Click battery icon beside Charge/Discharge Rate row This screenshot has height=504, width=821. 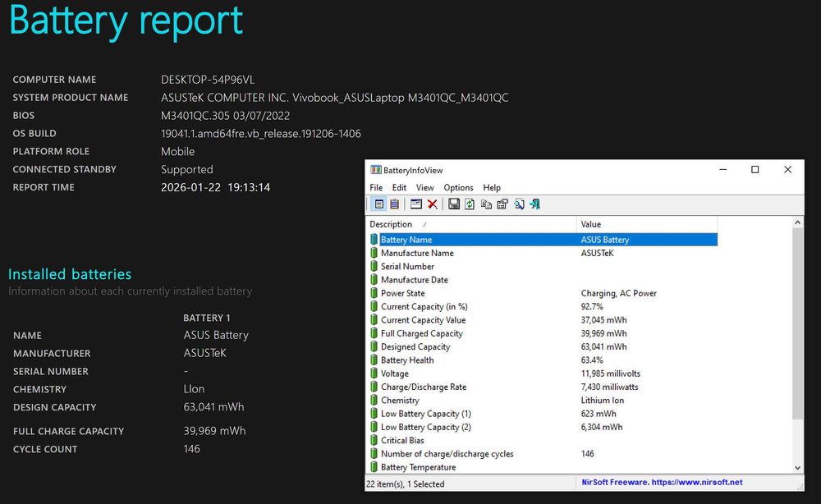click(374, 387)
